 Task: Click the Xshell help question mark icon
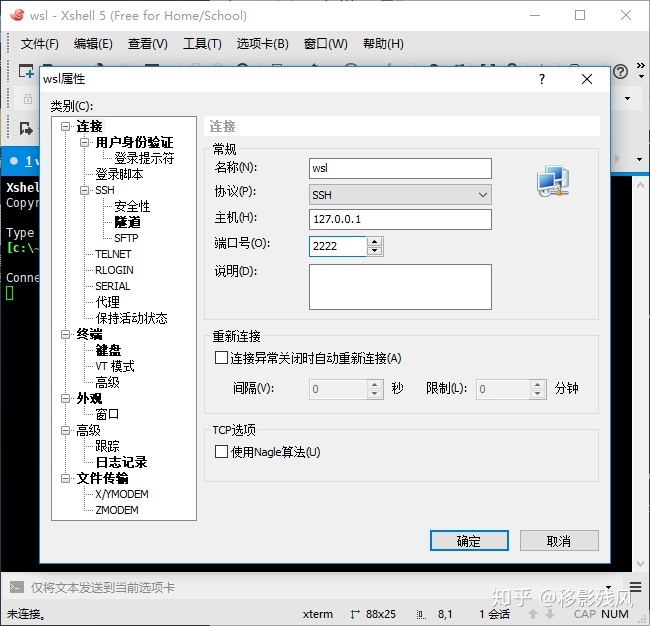[620, 72]
